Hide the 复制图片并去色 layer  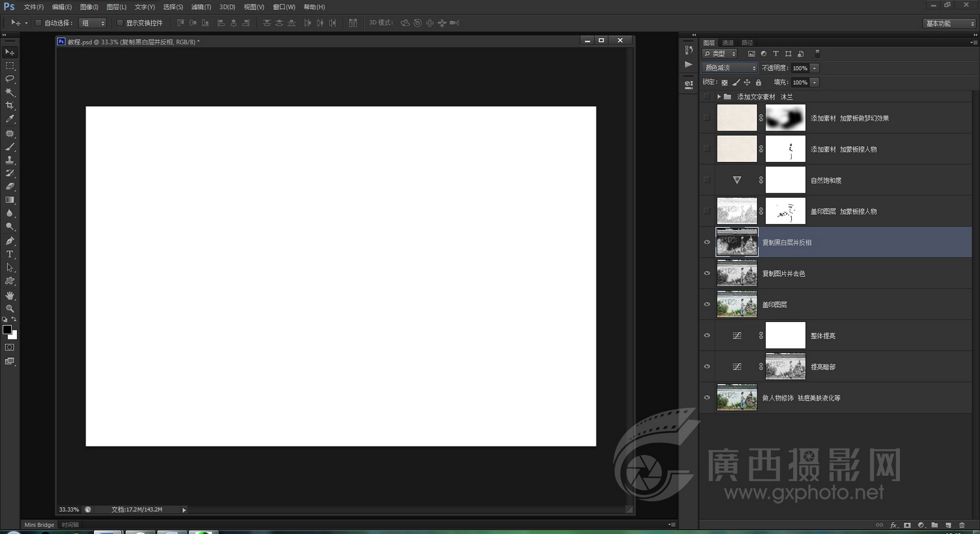pyautogui.click(x=707, y=274)
